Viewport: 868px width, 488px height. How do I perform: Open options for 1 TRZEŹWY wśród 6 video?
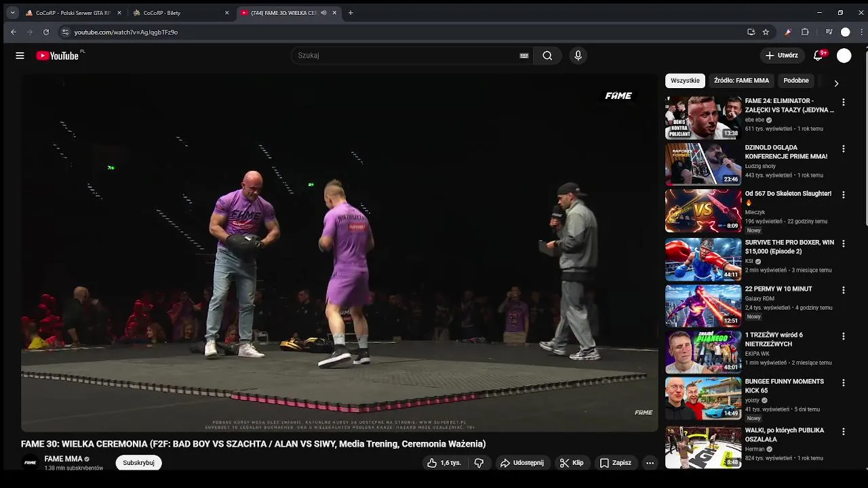(844, 336)
